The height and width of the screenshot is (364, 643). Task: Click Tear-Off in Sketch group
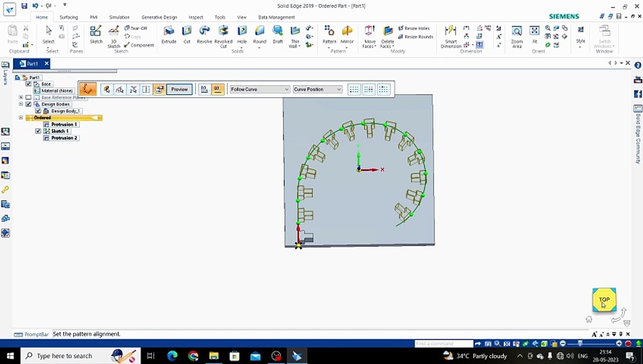(135, 28)
